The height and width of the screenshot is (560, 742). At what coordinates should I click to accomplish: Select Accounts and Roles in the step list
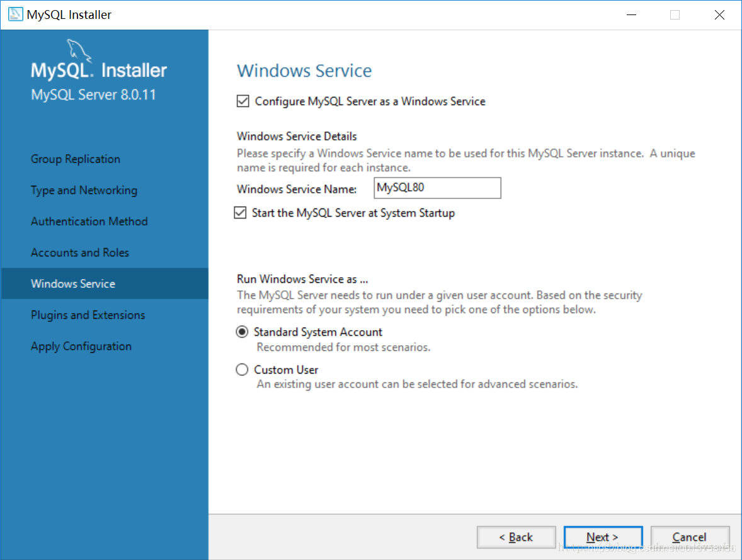click(79, 252)
